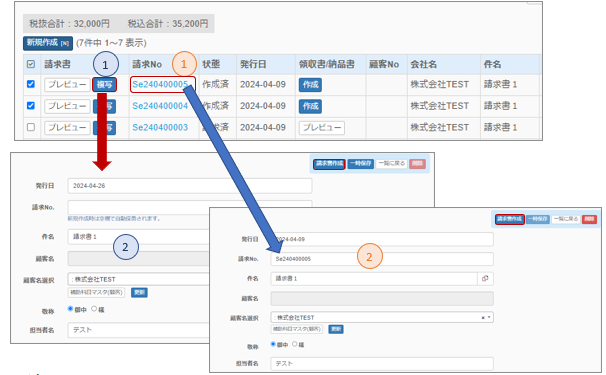The height and width of the screenshot is (375, 606).
Task: Focus 発行日 field showing 2024-04-26
Action: coord(190,186)
